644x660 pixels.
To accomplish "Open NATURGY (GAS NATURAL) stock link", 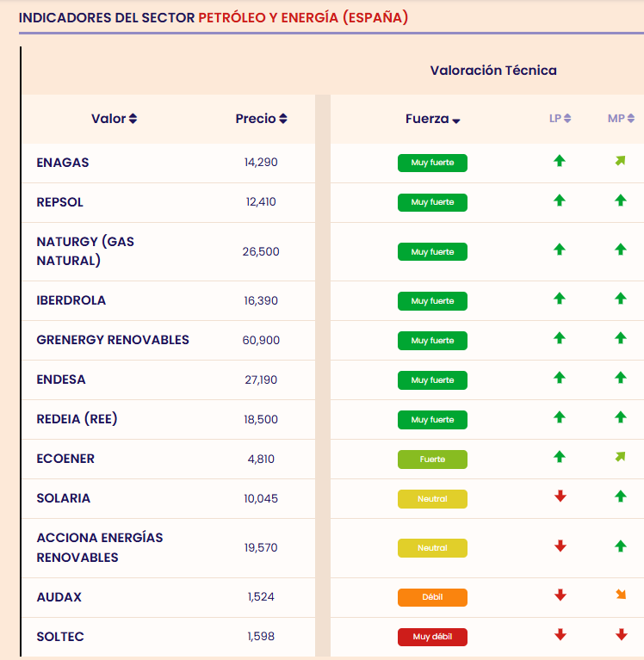I will pyautogui.click(x=85, y=251).
